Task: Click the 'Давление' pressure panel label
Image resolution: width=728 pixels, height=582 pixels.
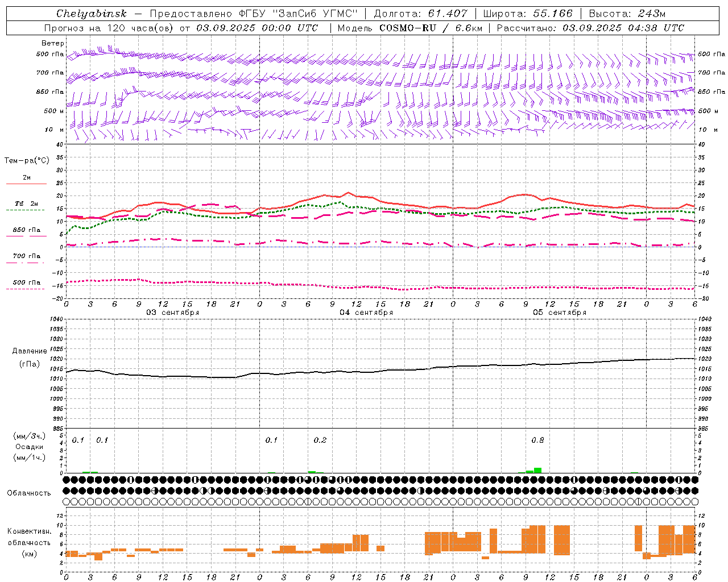Action: click(30, 351)
